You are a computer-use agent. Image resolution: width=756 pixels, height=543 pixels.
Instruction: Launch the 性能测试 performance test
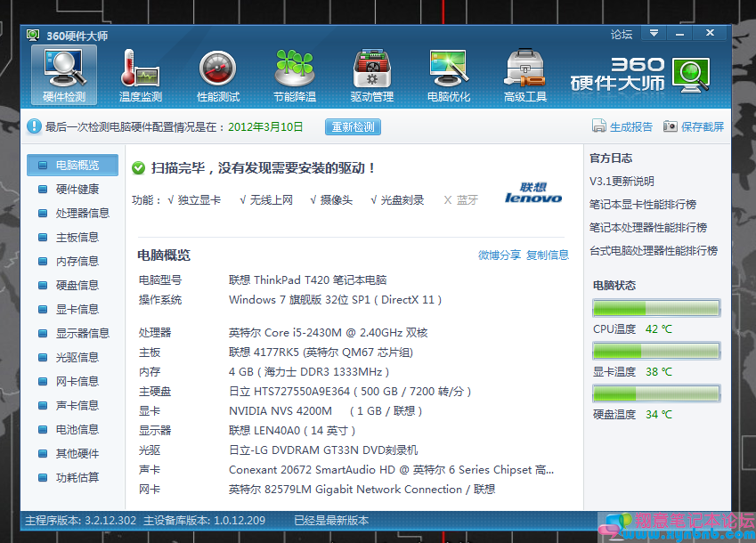(218, 75)
